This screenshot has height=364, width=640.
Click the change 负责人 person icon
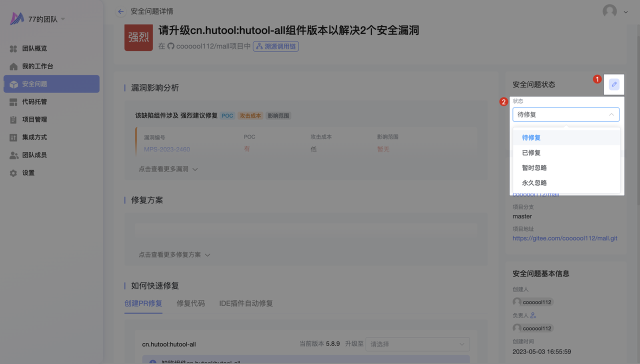point(533,315)
